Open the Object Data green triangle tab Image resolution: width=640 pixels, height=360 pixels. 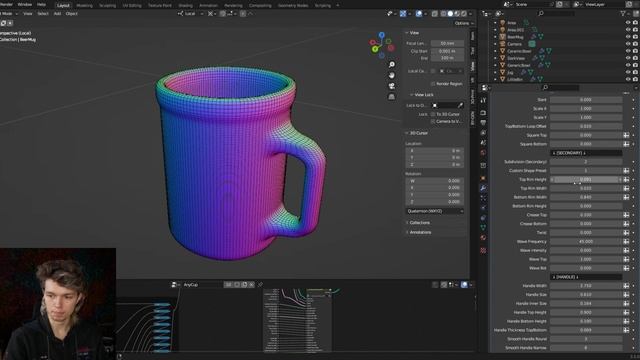click(x=483, y=228)
